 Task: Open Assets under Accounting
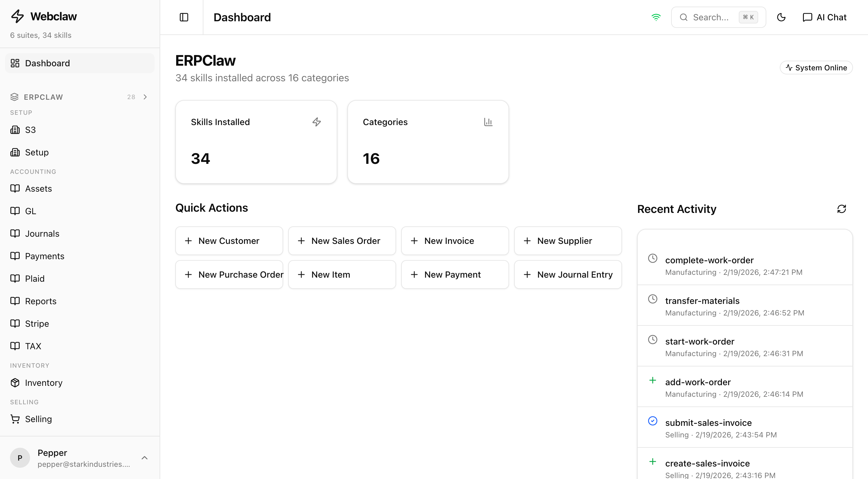pyautogui.click(x=80, y=189)
